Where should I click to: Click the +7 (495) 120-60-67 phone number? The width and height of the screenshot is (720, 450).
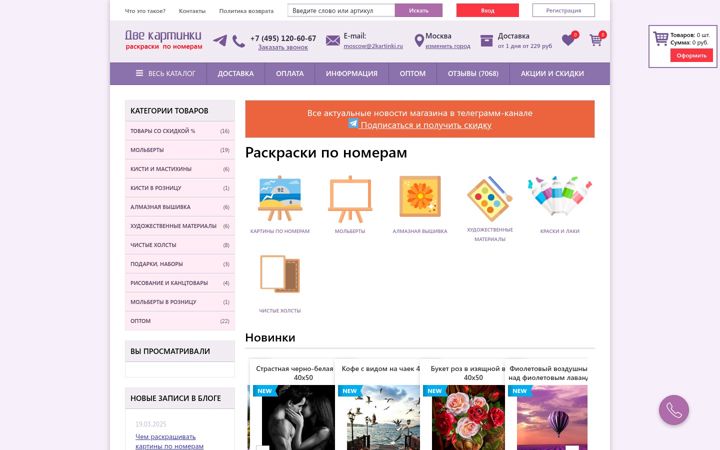coord(283,38)
